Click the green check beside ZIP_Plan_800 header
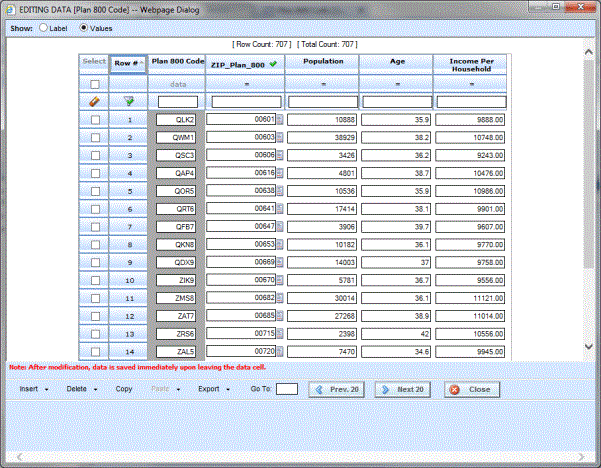The image size is (601, 468). [x=273, y=64]
